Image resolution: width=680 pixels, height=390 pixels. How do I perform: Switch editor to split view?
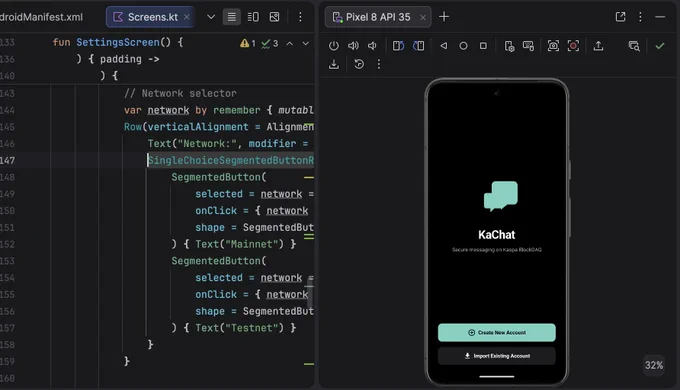coord(253,17)
